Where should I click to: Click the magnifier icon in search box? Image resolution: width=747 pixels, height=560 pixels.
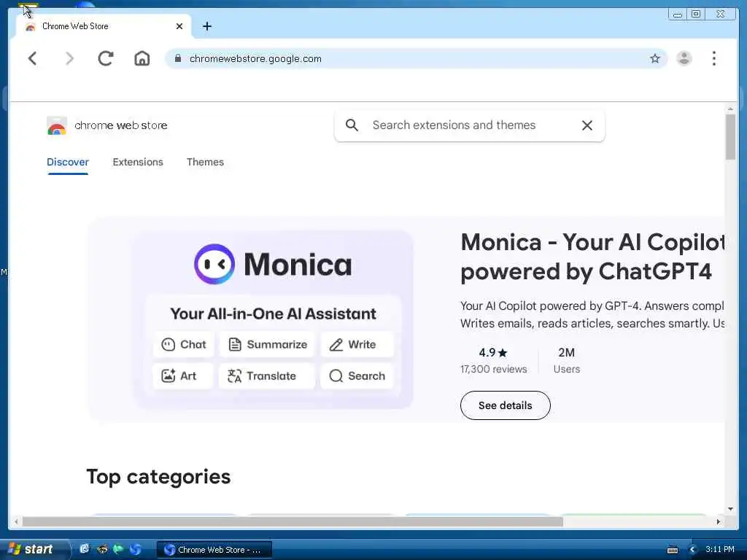pos(352,125)
